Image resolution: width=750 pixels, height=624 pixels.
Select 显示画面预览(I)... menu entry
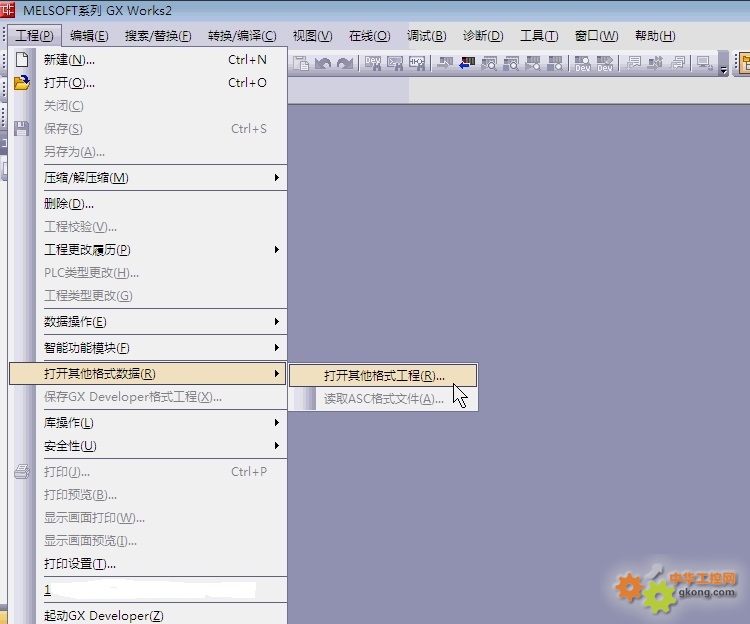(x=148, y=540)
